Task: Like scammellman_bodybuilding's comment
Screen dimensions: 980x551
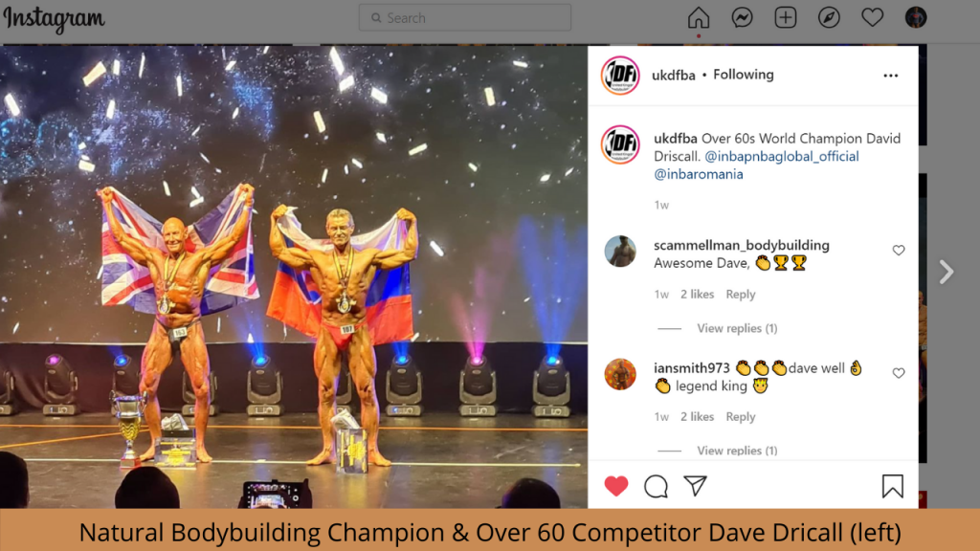Action: (898, 251)
